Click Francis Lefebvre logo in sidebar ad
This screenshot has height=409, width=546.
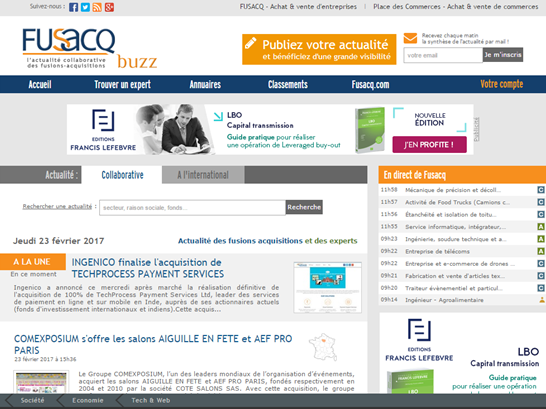[419, 340]
